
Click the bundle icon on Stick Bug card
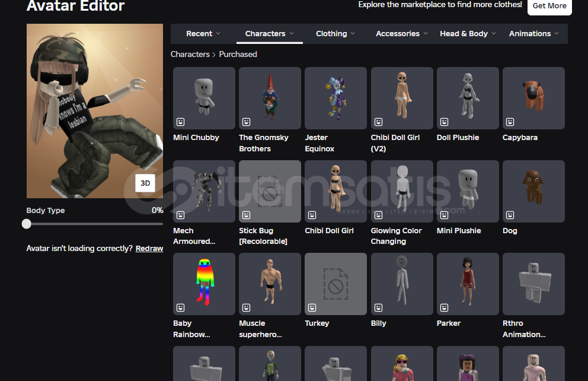click(x=247, y=215)
